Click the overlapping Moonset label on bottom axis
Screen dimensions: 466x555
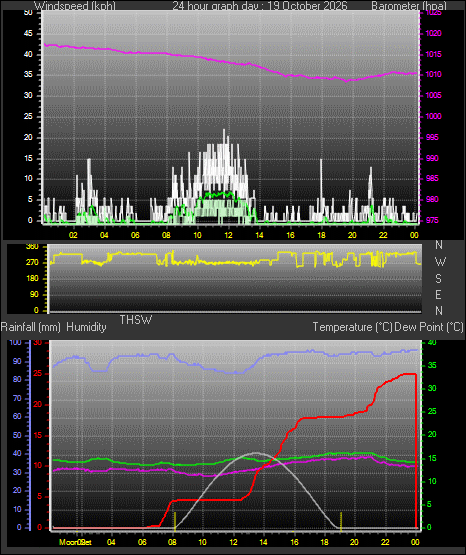pos(75,542)
